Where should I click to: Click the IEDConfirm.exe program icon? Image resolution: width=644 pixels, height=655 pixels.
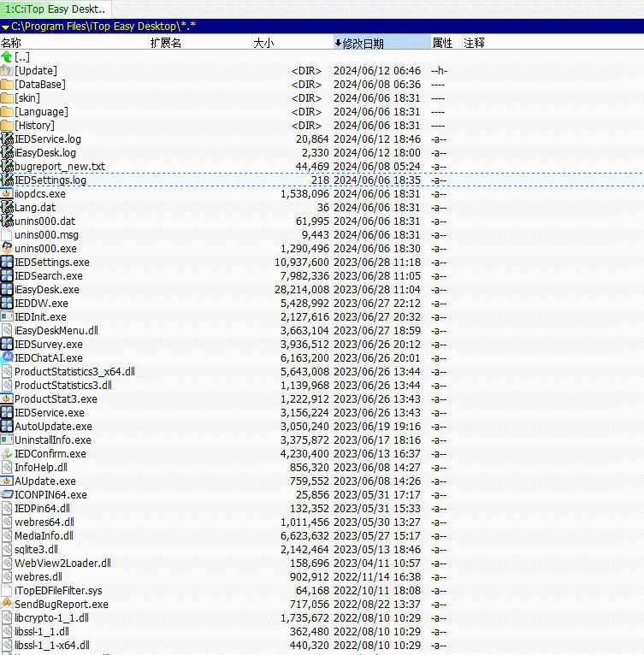coord(7,454)
